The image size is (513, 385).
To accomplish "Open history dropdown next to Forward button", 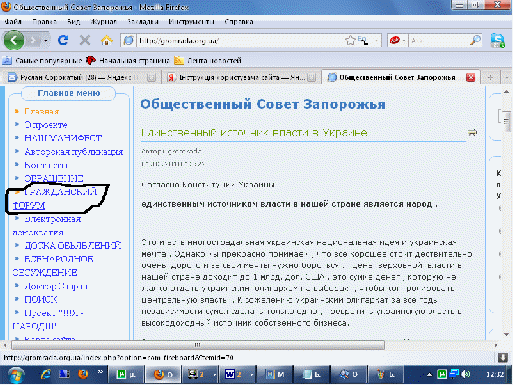I will (46, 41).
